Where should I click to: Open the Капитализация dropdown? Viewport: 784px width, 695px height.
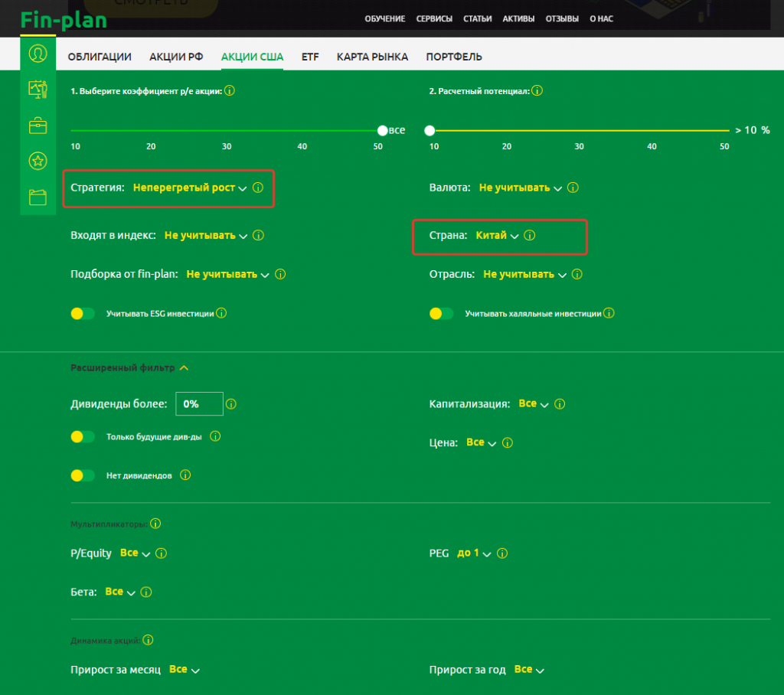click(x=534, y=403)
